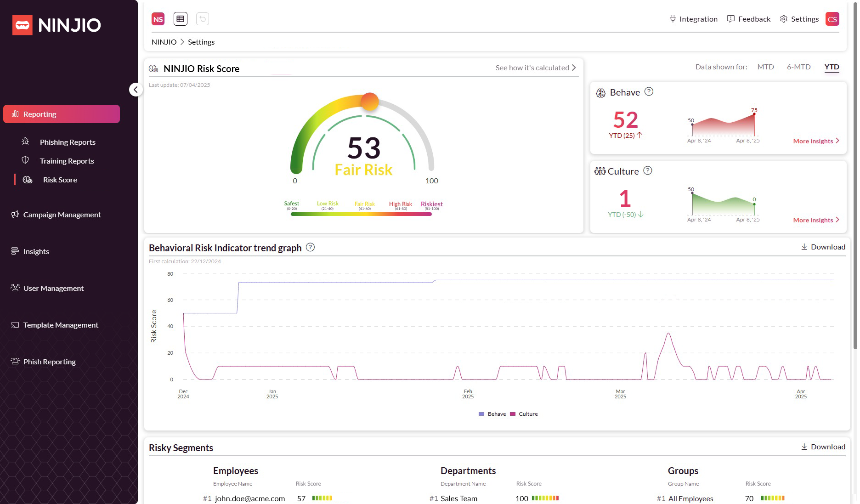The width and height of the screenshot is (860, 504).
Task: Collapse the sidebar with chevron button
Action: tap(136, 90)
